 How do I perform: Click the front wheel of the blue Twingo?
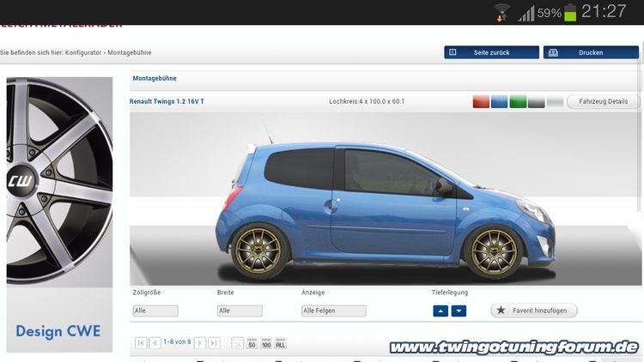(x=494, y=251)
